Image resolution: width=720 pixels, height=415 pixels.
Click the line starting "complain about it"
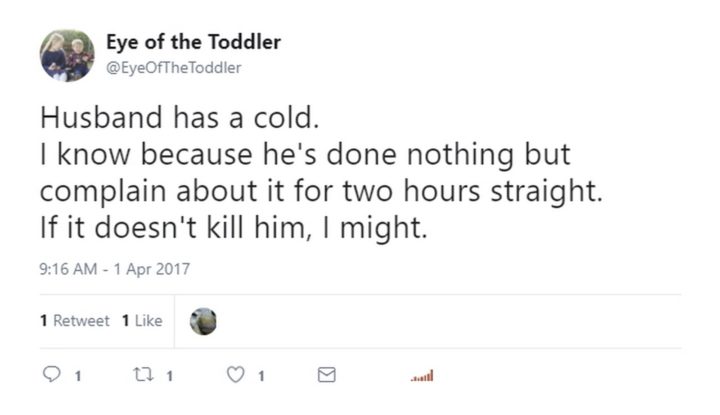point(324,191)
